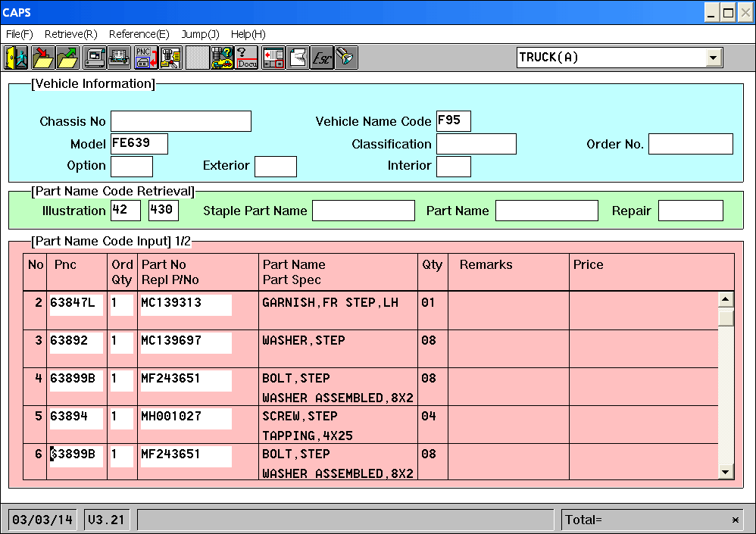Click Pnc cell 63899B in row 6
The image size is (756, 534).
pos(77,457)
